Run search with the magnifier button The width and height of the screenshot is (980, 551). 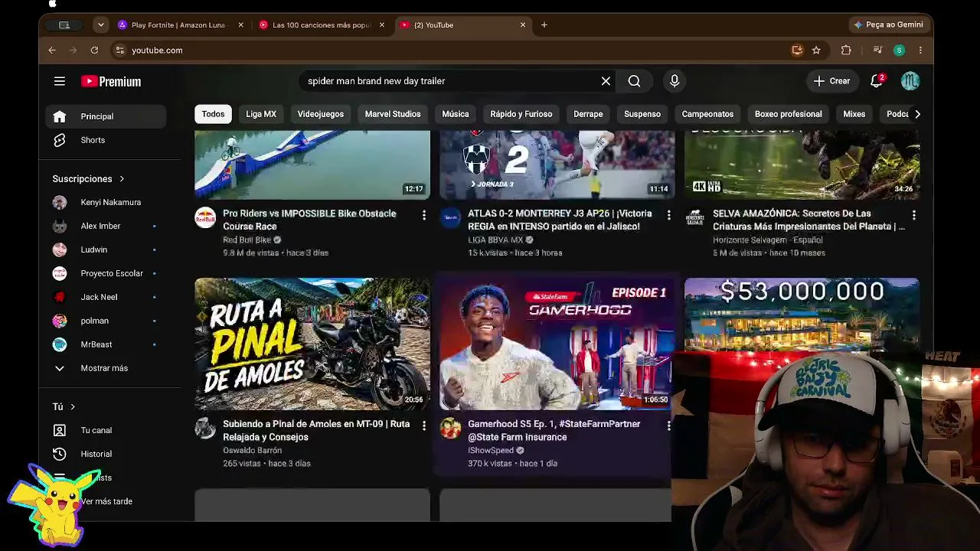[x=634, y=81]
